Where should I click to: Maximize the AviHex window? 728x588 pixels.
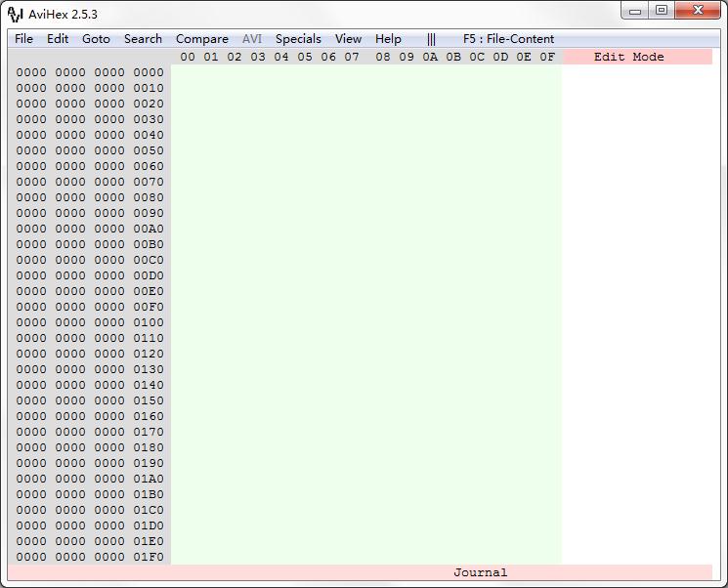(662, 11)
